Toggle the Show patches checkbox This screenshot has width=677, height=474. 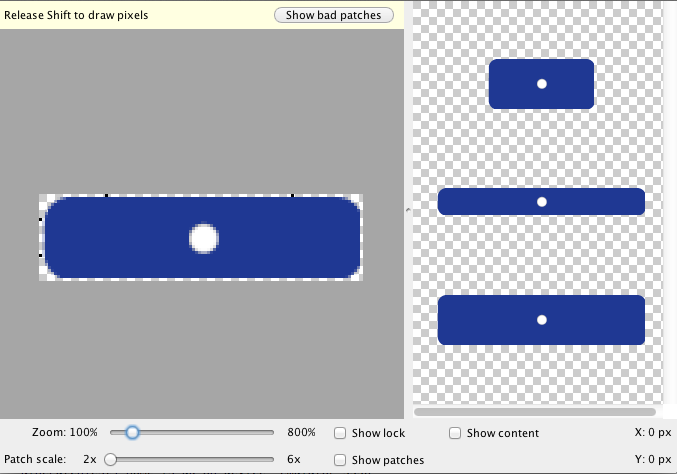[x=340, y=460]
